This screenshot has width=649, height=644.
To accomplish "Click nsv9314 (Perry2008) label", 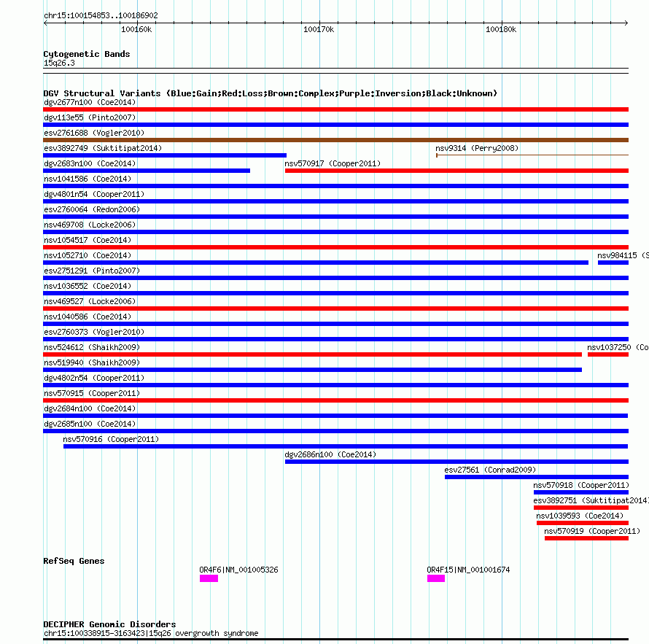I will click(x=477, y=148).
